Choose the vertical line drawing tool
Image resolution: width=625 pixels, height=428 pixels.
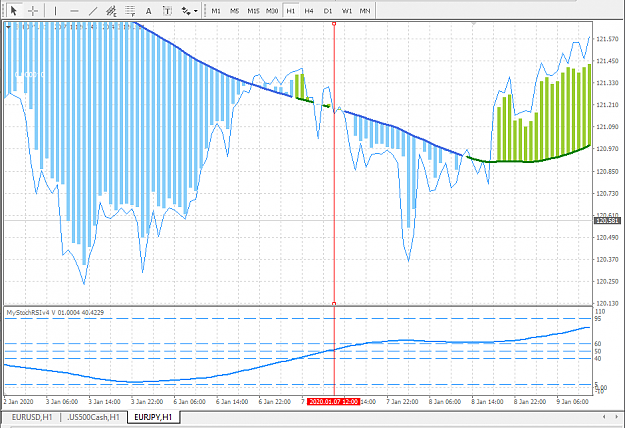[x=55, y=11]
